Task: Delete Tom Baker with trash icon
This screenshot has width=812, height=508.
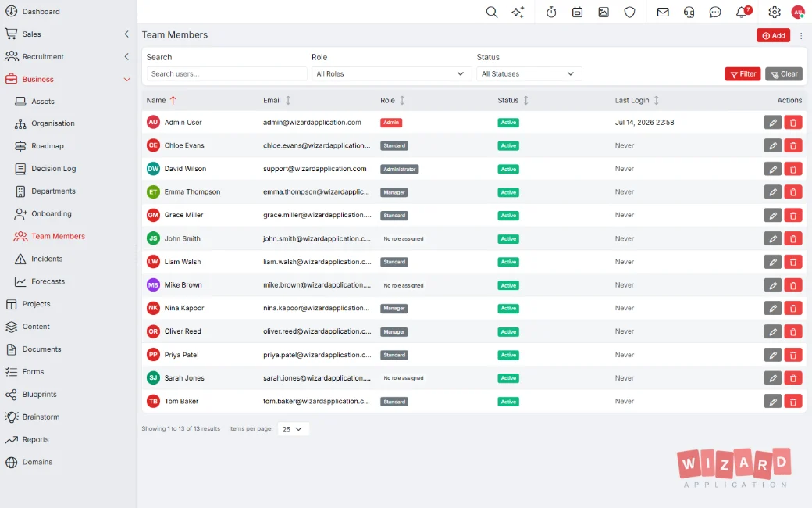Action: 792,401
